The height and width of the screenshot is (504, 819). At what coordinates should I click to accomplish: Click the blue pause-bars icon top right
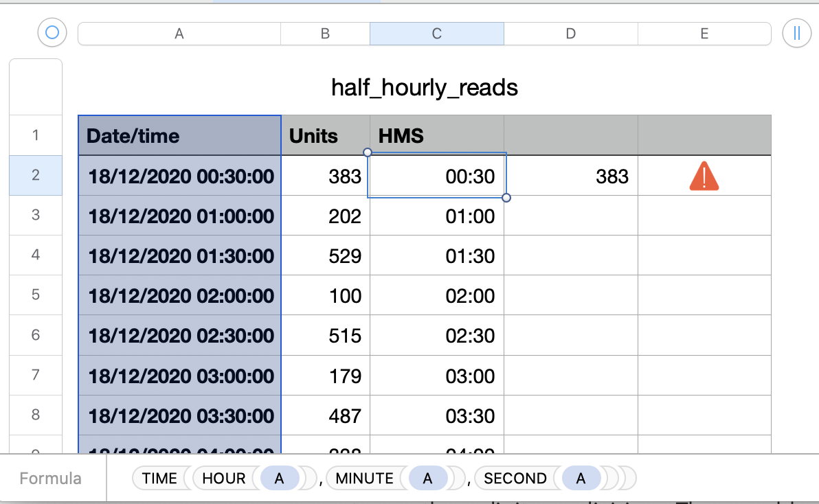[796, 32]
